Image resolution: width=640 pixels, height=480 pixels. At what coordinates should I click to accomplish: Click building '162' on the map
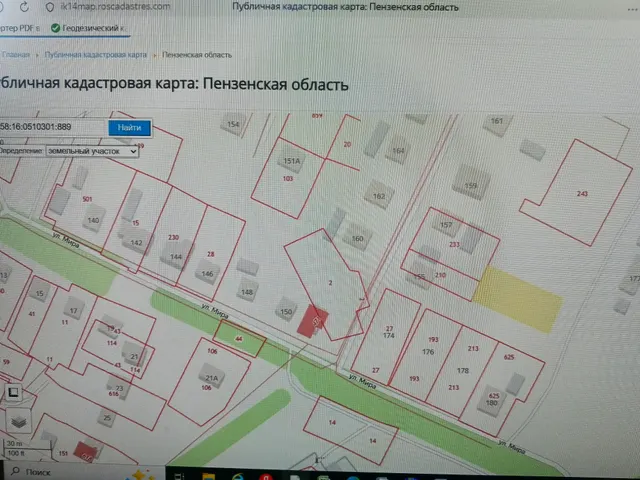pos(379,196)
